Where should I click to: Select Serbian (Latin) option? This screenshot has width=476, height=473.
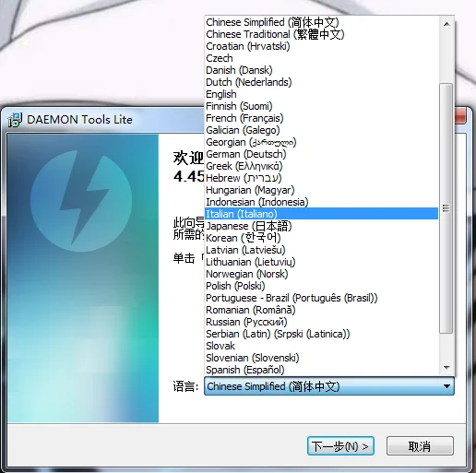coord(321,334)
